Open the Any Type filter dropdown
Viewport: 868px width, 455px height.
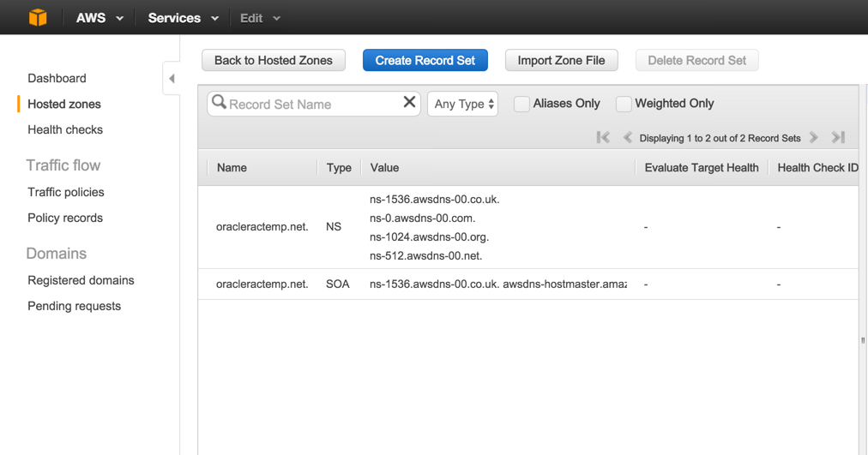tap(463, 104)
